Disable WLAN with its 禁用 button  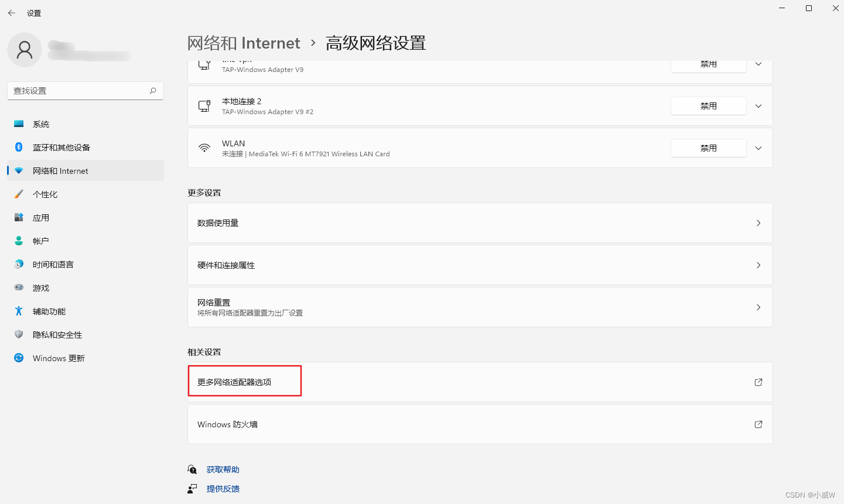pyautogui.click(x=709, y=148)
